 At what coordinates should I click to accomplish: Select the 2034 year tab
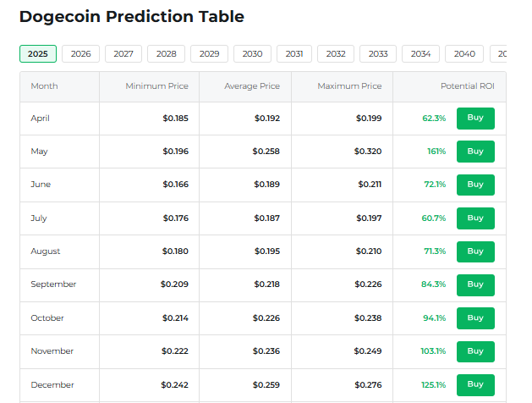(420, 53)
